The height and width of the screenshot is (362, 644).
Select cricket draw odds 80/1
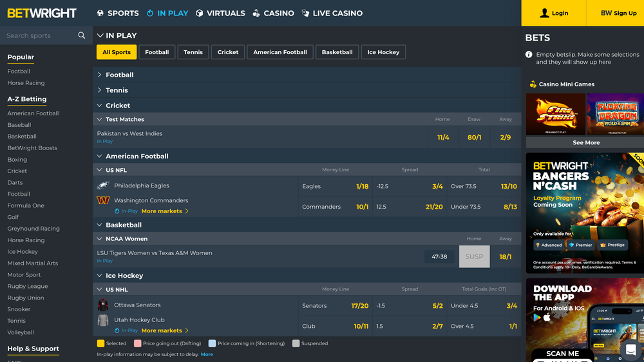[x=475, y=137]
